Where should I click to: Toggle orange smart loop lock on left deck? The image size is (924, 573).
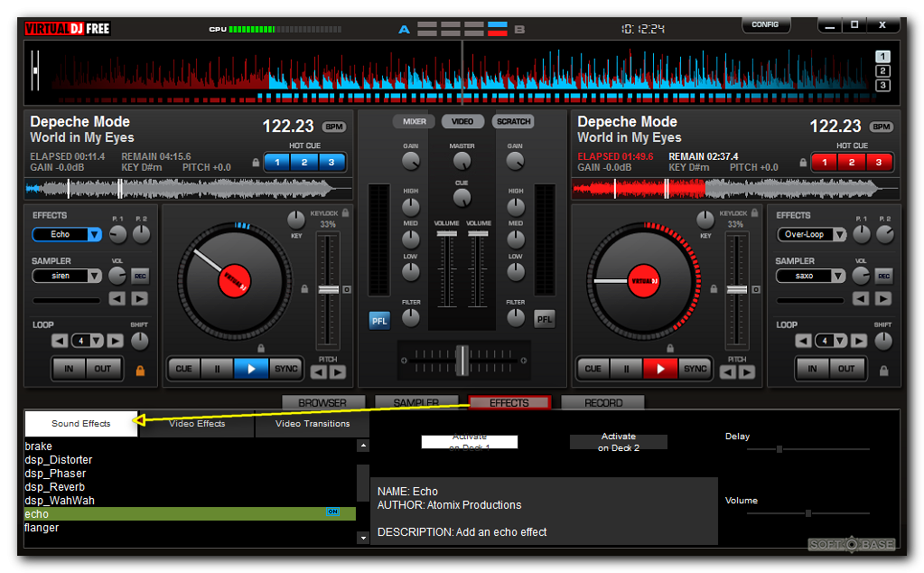[140, 371]
